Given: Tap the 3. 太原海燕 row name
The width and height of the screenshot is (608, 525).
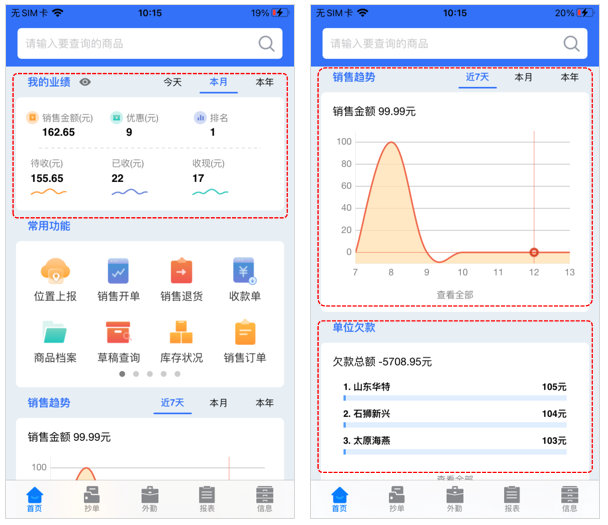Looking at the screenshot, I should [x=366, y=441].
